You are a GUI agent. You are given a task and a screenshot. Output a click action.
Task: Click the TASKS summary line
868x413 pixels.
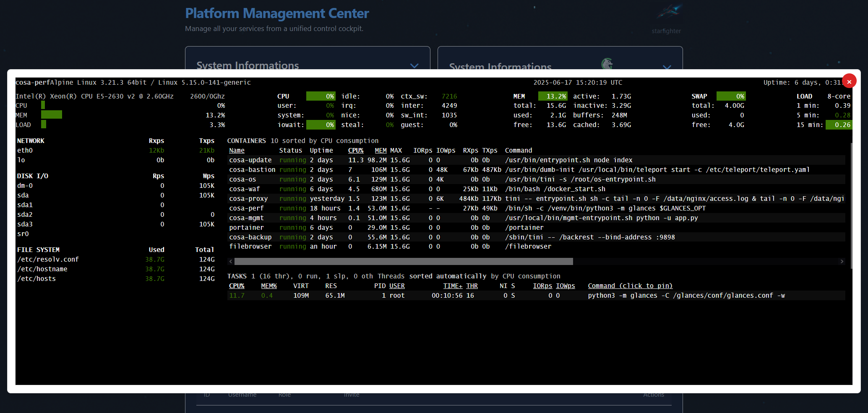[394, 276]
